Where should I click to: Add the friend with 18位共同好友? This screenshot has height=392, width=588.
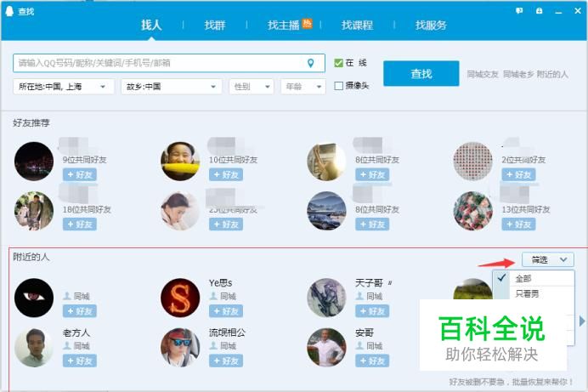click(80, 224)
